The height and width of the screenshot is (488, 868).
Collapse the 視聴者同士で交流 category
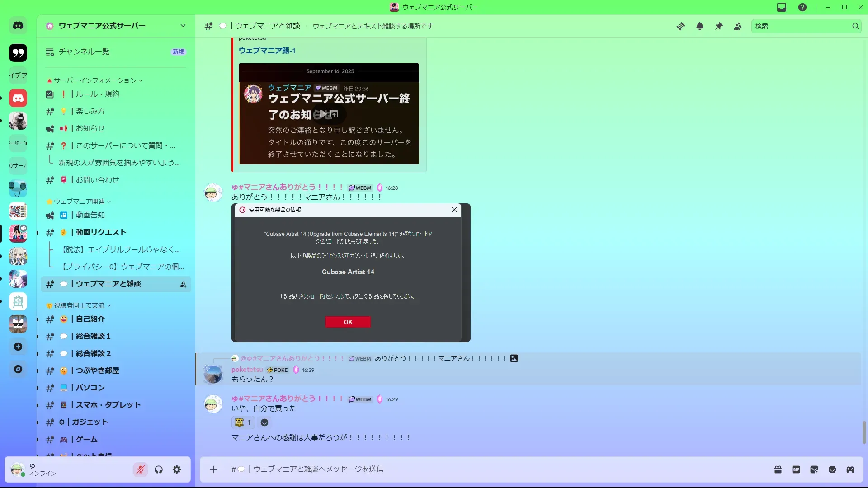point(79,305)
